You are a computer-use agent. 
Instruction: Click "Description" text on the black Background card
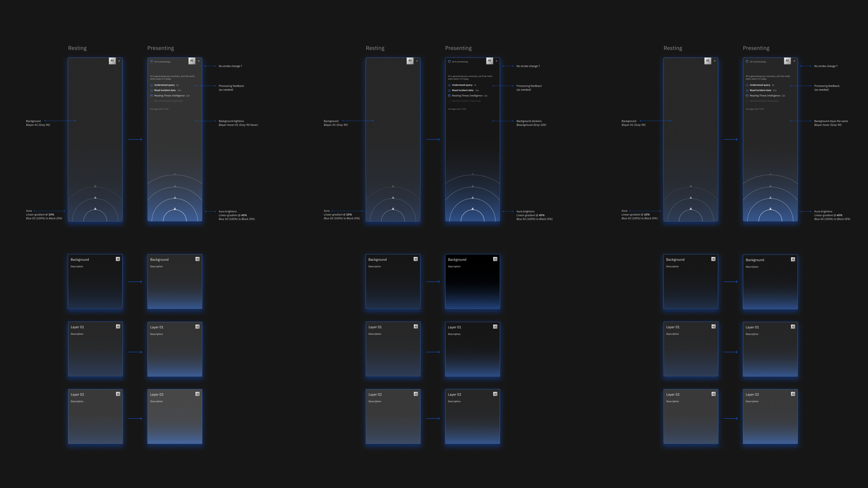454,267
